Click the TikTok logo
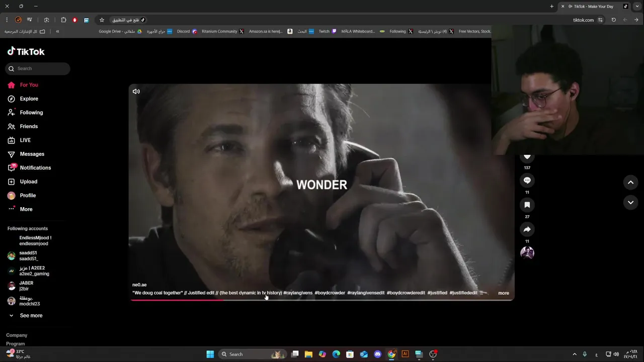 pyautogui.click(x=26, y=51)
